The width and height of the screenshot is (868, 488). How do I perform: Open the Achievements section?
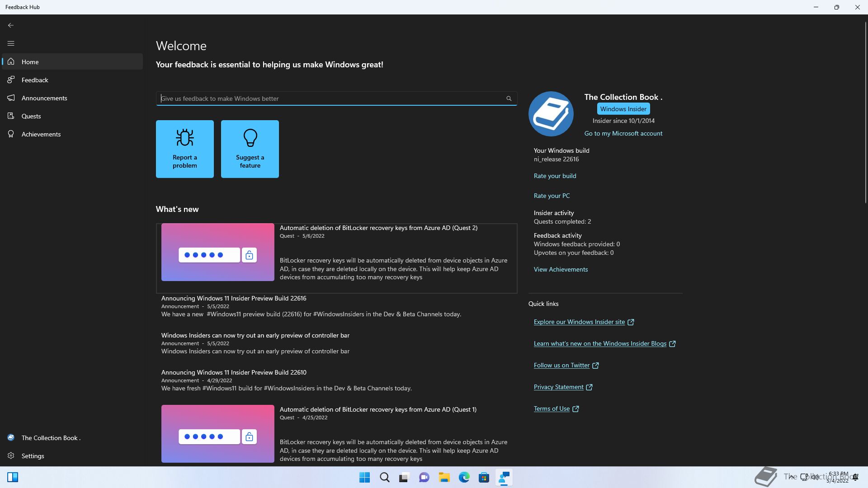72,134
